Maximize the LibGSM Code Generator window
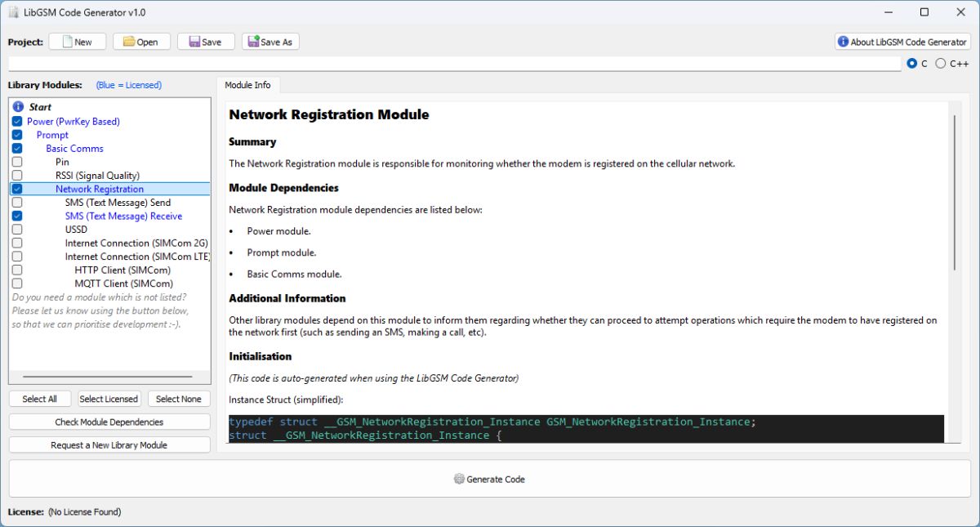This screenshot has height=527, width=980. pyautogui.click(x=924, y=12)
